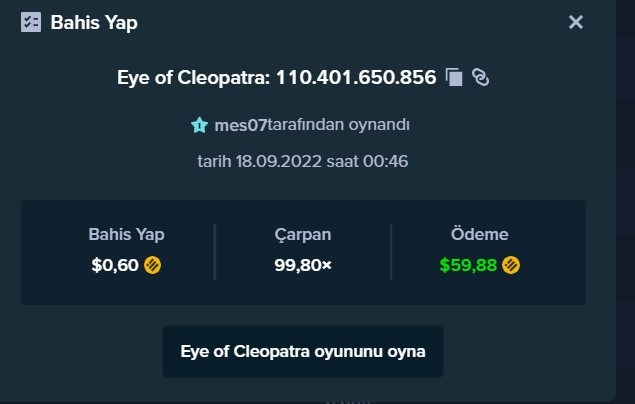
Task: Click the coin icon next to $59,88
Action: click(x=511, y=265)
